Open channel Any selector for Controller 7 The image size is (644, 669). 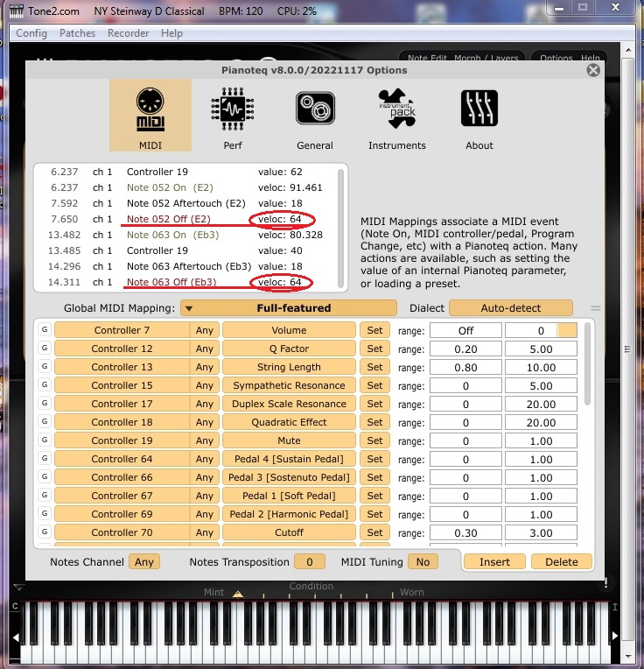pos(205,330)
